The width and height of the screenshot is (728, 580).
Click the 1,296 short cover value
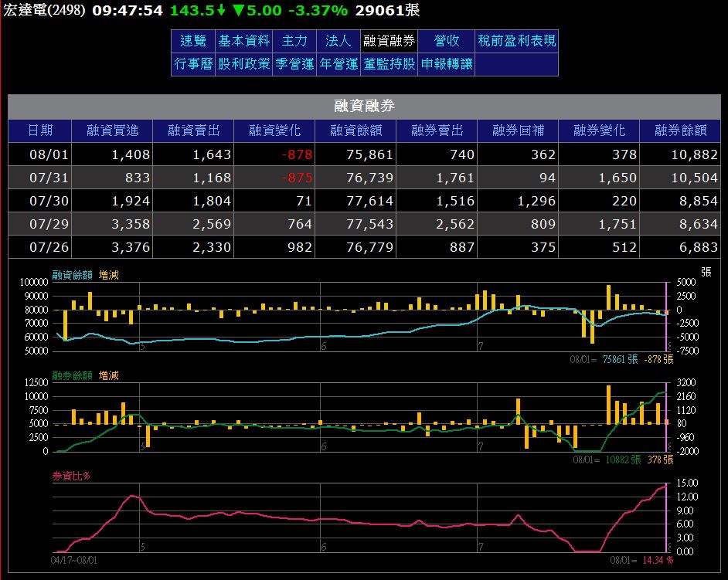tap(536, 201)
